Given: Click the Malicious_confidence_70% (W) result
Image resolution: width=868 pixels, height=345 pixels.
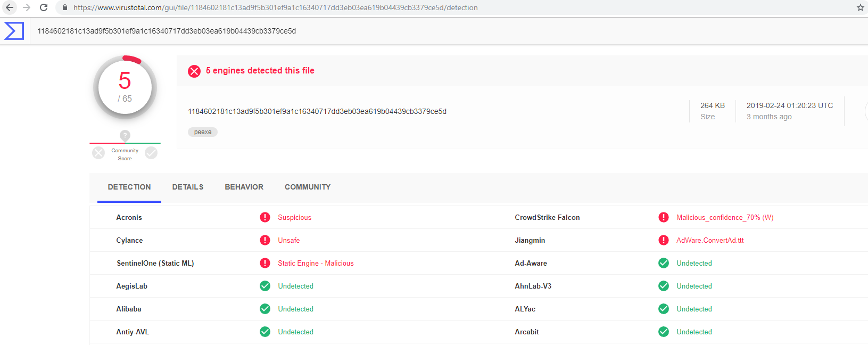Looking at the screenshot, I should pos(725,217).
